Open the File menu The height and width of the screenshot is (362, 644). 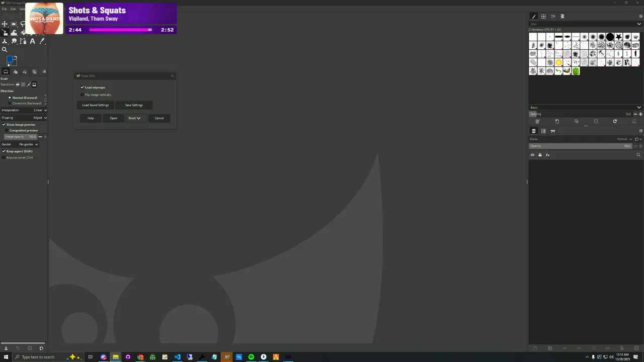[x=5, y=9]
